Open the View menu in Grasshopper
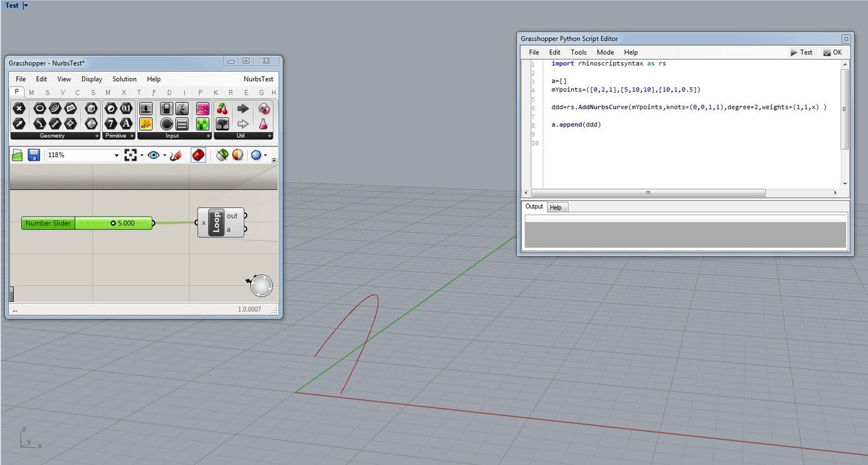 (64, 79)
